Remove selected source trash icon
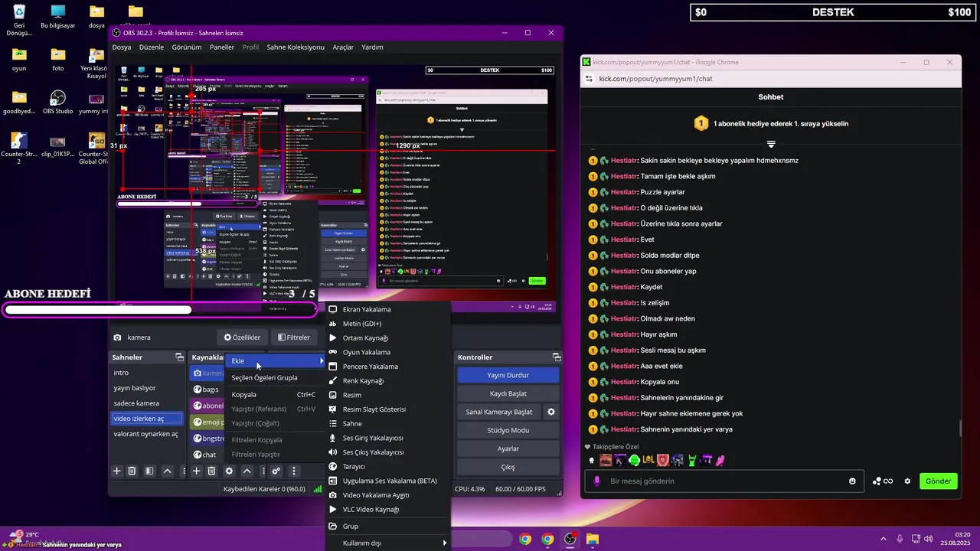This screenshot has width=980, height=551. pos(212,471)
